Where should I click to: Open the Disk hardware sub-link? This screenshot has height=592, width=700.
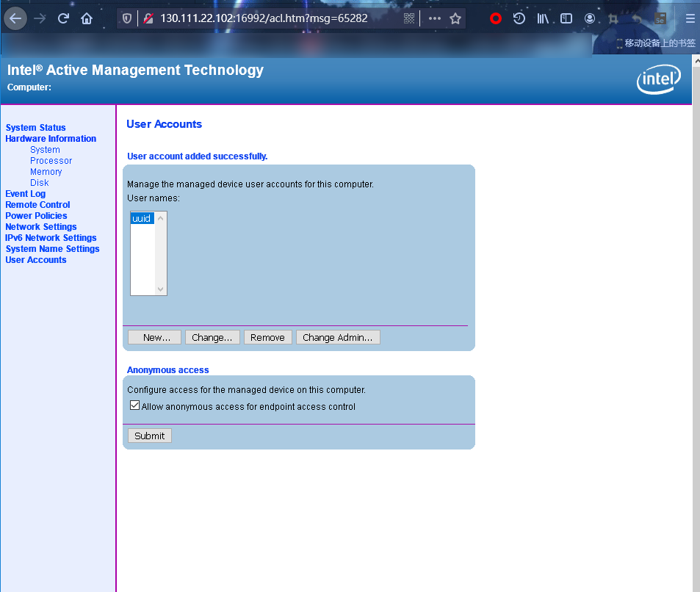click(x=39, y=183)
